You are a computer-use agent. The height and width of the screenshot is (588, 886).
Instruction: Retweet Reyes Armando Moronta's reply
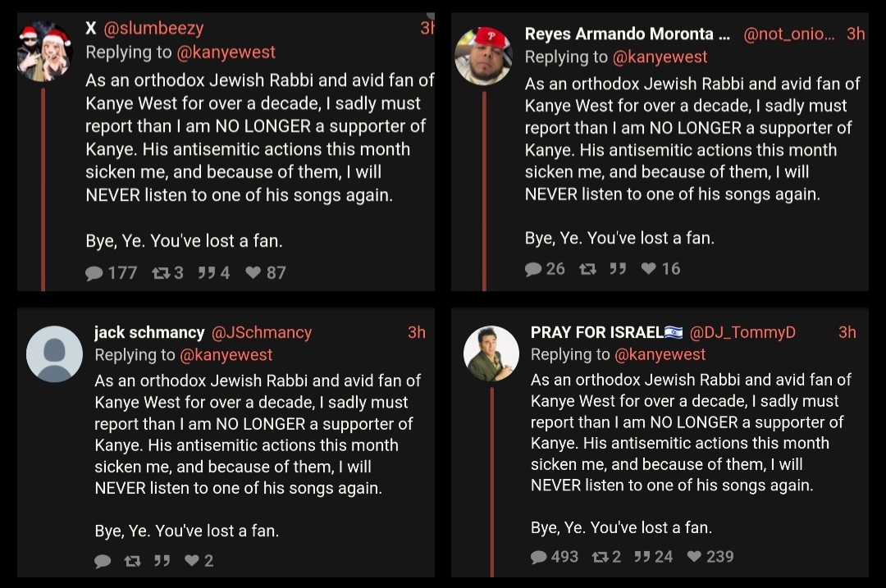[x=587, y=269]
